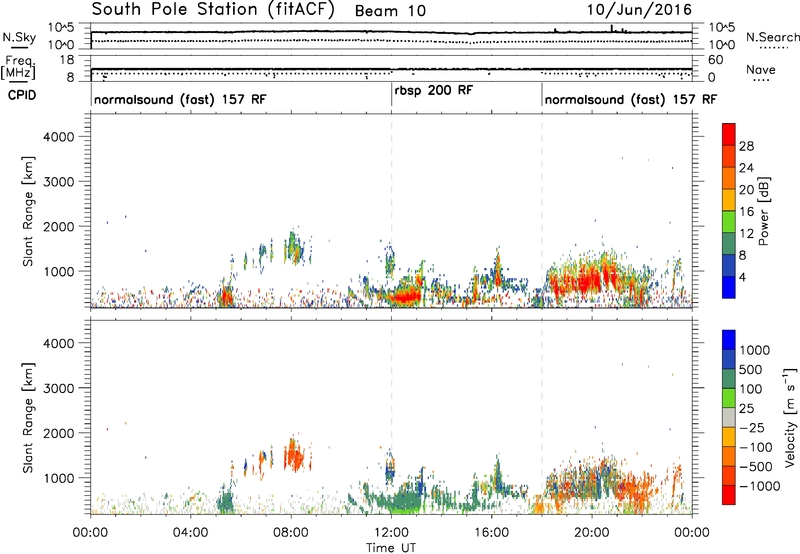Viewport: 800px width, 554px height.
Task: Click the '4000' tick in the power panel
Action: click(x=59, y=137)
